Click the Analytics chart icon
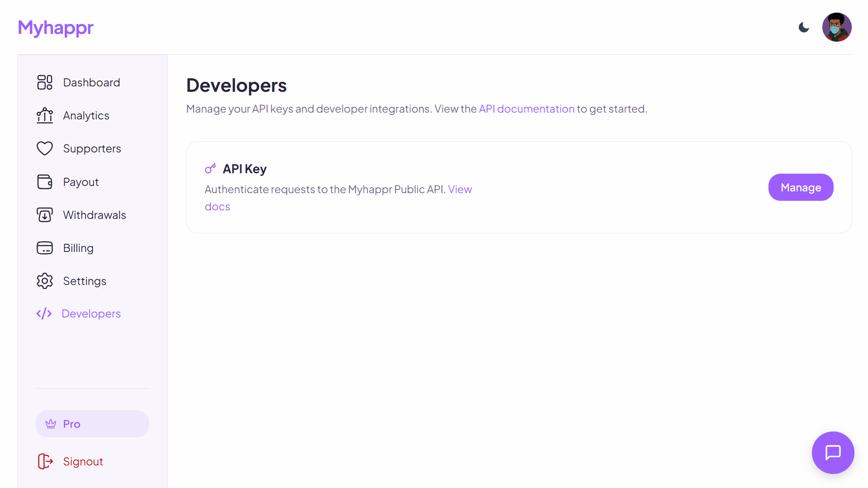The height and width of the screenshot is (488, 868). 45,115
